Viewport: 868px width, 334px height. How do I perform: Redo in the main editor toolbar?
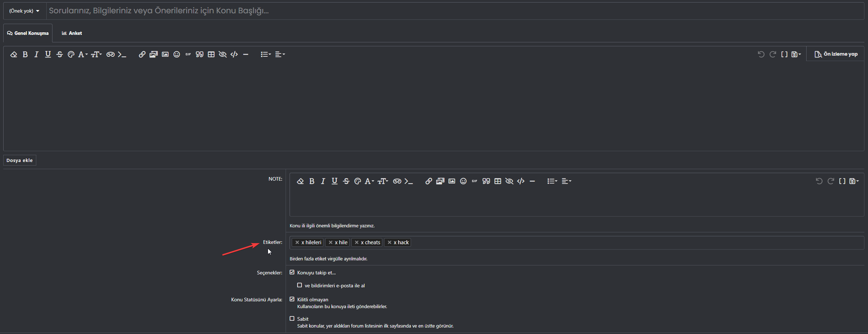(773, 54)
